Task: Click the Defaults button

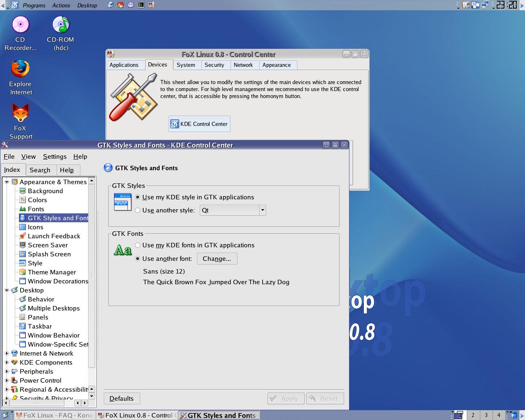Action: tap(121, 399)
